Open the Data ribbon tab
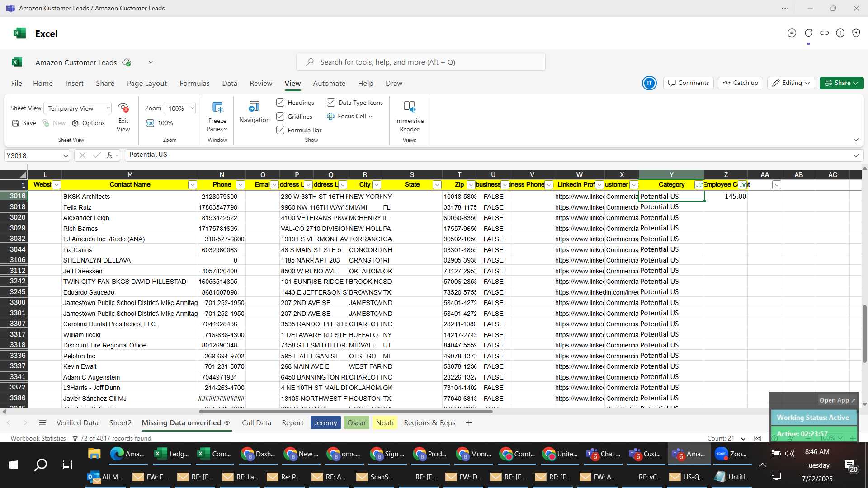868x488 pixels. (230, 84)
